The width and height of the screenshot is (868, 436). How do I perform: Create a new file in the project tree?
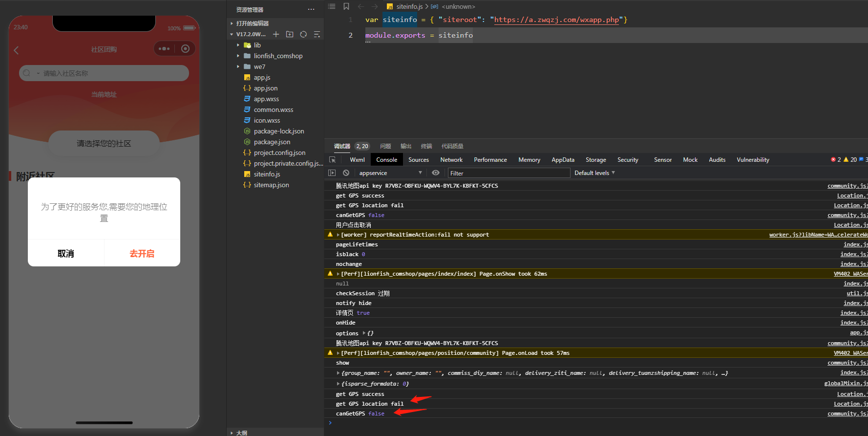point(276,34)
